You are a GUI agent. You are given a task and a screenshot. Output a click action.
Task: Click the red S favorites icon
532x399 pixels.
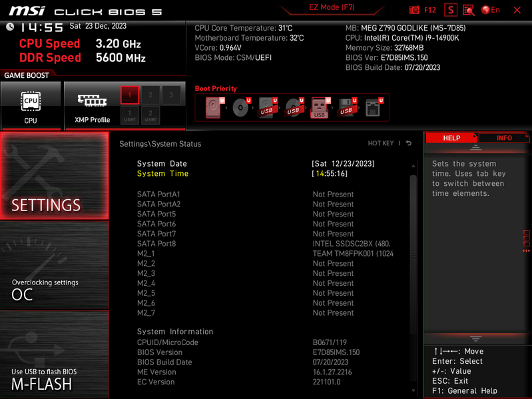pos(451,10)
